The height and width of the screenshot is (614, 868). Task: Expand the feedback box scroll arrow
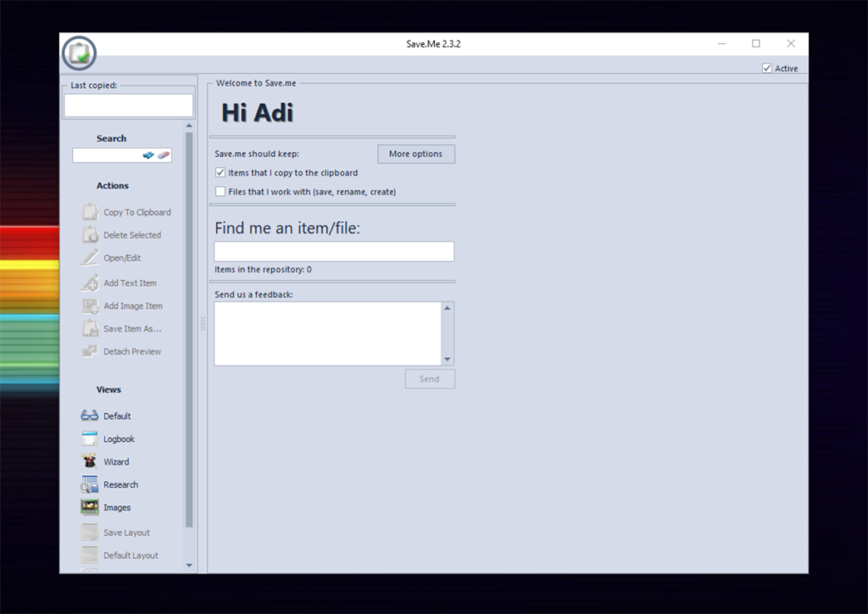point(448,357)
